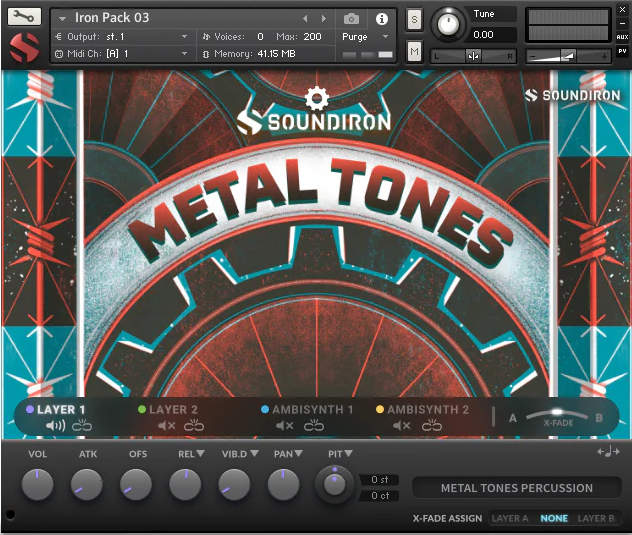This screenshot has width=632, height=535.
Task: Minimize instrument view with minus button
Action: click(622, 23)
